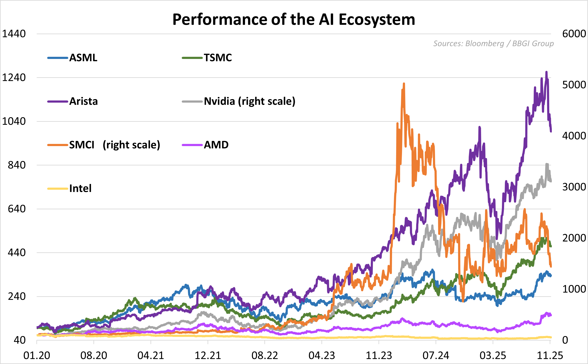Screen dimensions: 588x364
Task: Click the 11.25 date label on x-axis
Action: pyautogui.click(x=550, y=356)
